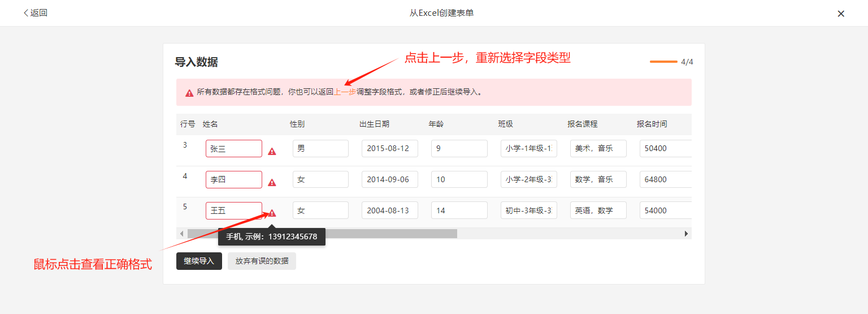Click the tooltip 手机, 示例：13912345678

[x=272, y=236]
